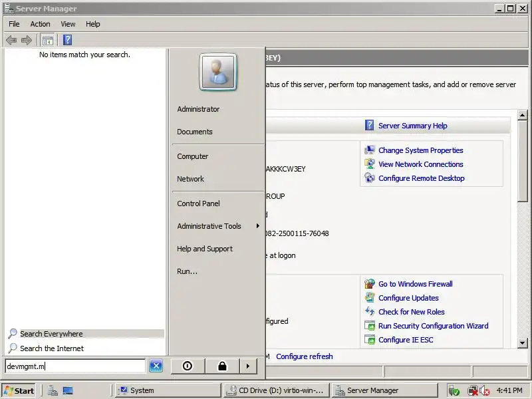
Task: Open the File menu
Action: tap(14, 24)
